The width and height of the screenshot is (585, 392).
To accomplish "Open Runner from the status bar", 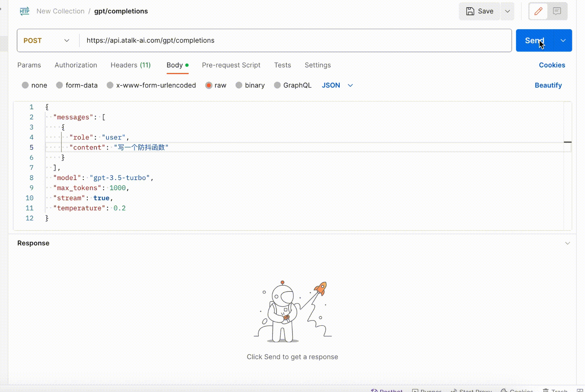I will coord(415,391).
